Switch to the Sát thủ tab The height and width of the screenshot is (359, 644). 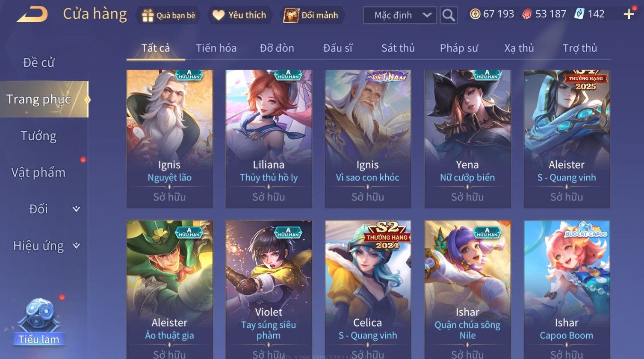[398, 48]
